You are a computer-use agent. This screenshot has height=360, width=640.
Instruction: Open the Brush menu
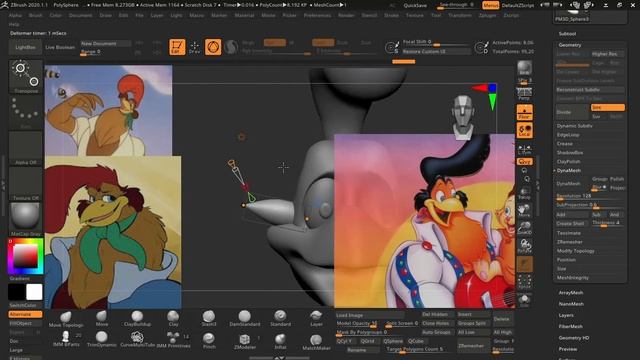click(x=36, y=15)
